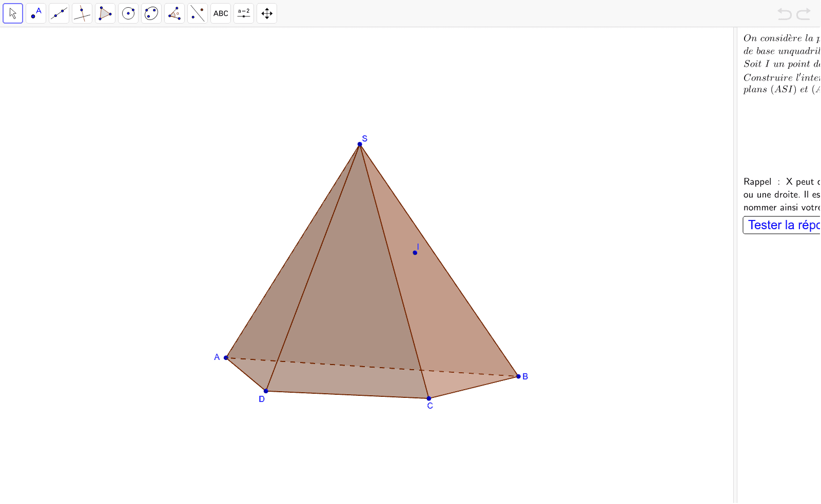821x504 pixels.
Task: Select Circle with center through point tool
Action: (x=128, y=13)
